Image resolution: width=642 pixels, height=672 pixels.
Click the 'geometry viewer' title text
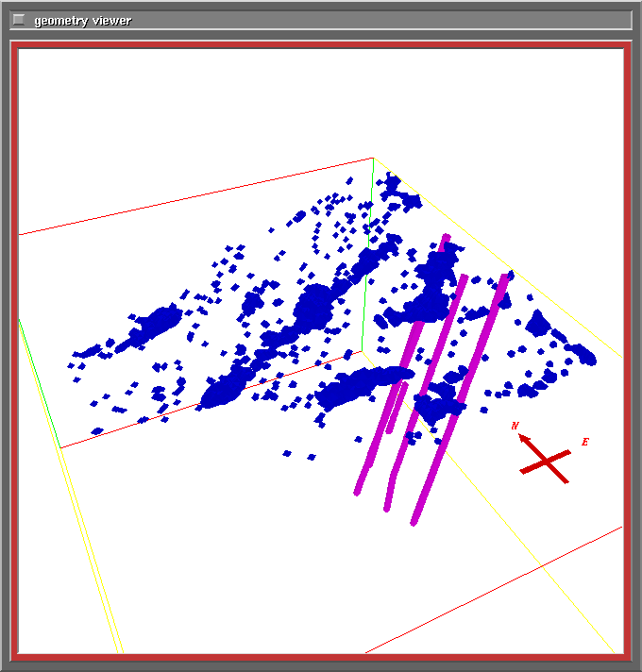point(83,21)
